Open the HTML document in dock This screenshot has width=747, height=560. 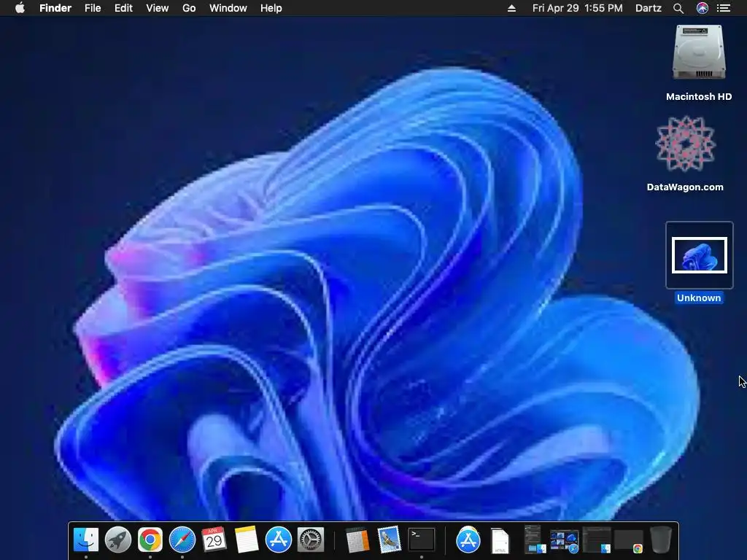pos(500,540)
